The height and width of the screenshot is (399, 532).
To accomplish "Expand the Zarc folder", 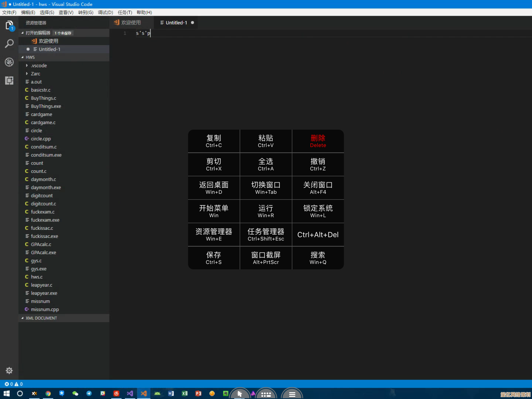I will (x=35, y=74).
